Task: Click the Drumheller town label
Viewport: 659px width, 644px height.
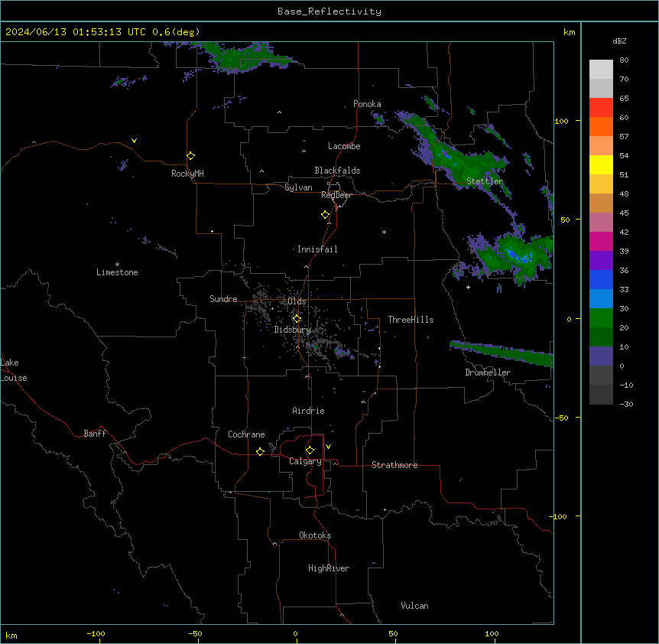Action: (x=488, y=372)
